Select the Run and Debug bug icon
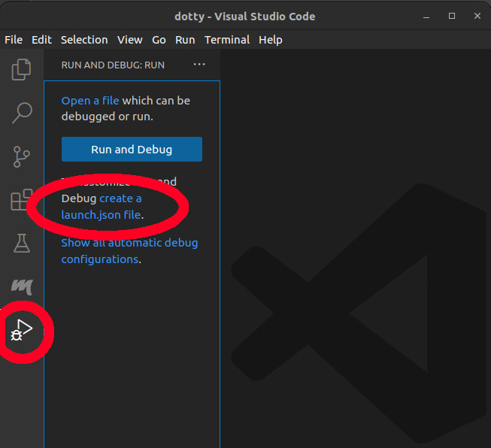This screenshot has height=448, width=491. click(22, 329)
